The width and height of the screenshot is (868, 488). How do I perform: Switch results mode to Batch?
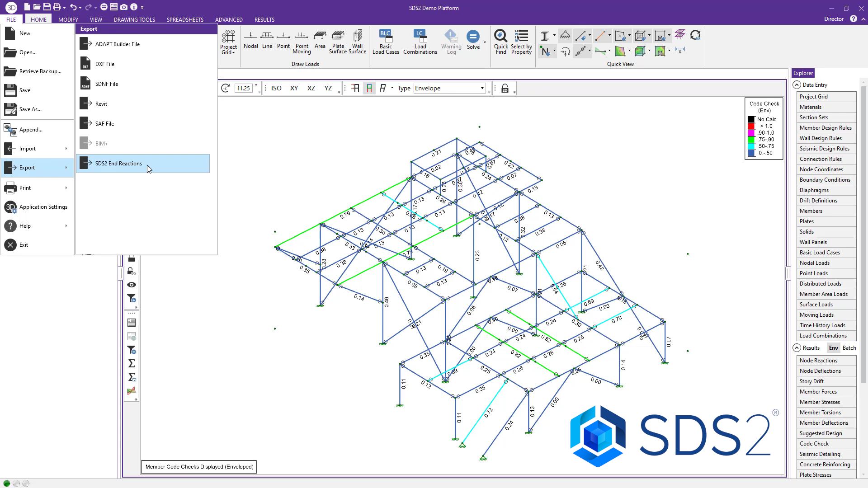tap(849, 348)
